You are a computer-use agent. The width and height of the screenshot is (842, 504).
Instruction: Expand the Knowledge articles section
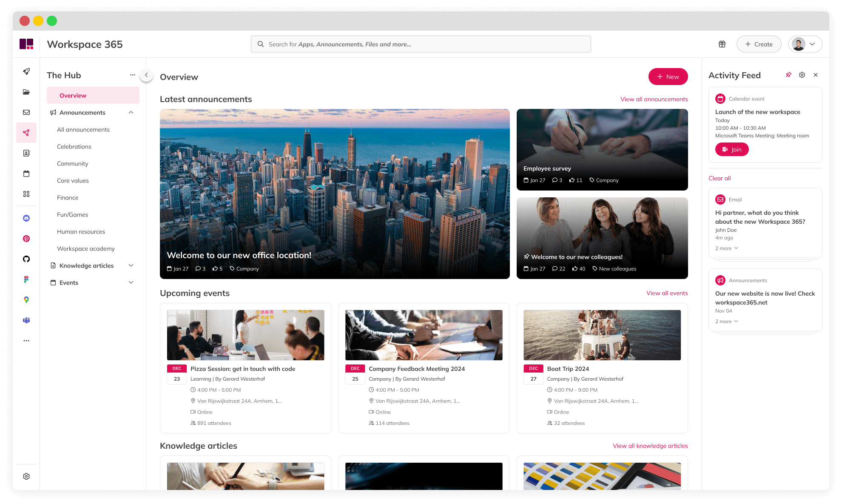pyautogui.click(x=131, y=265)
